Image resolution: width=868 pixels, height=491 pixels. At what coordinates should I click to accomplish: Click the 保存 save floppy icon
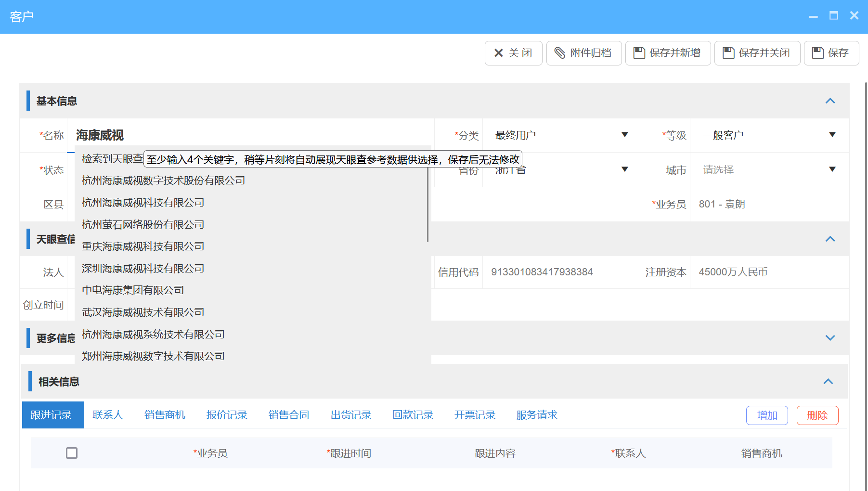point(818,53)
